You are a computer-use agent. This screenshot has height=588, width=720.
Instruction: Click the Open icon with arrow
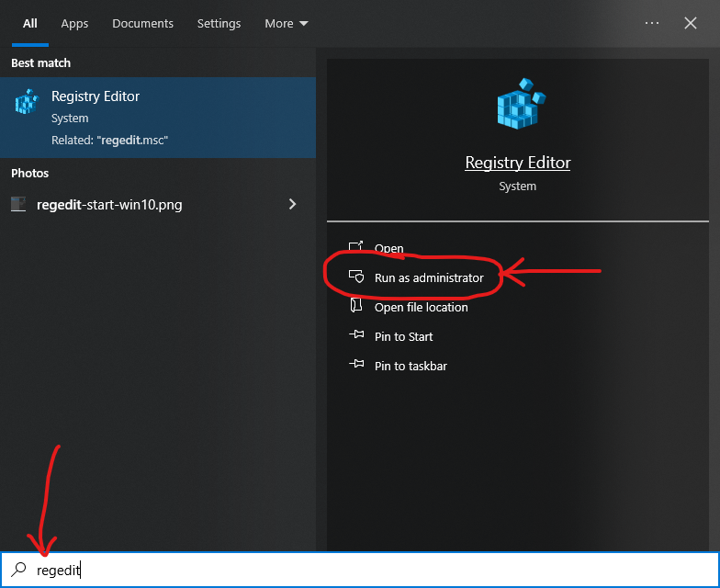(356, 246)
